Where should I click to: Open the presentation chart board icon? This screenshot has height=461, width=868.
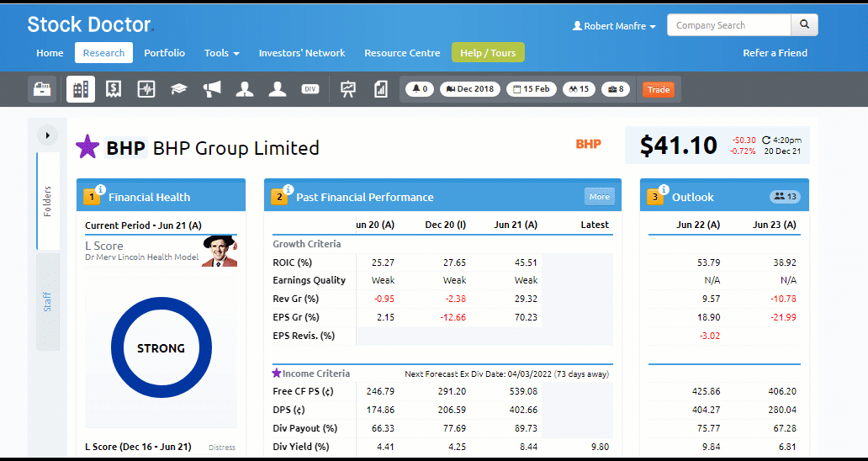(x=348, y=89)
